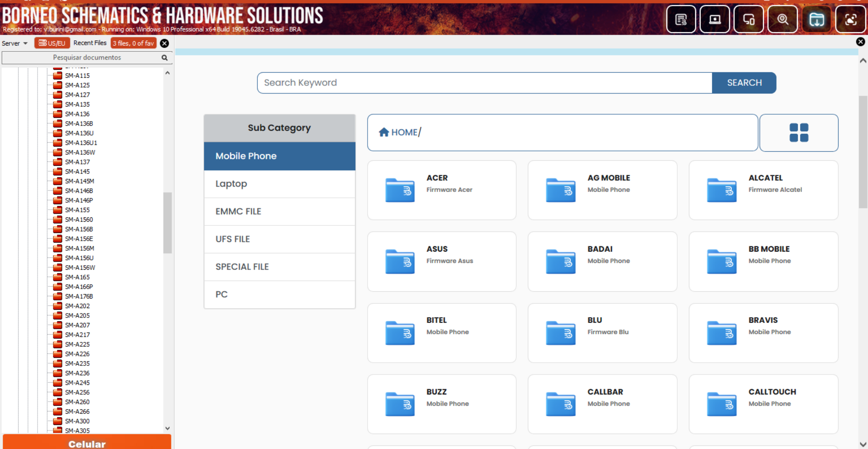Image resolution: width=868 pixels, height=449 pixels.
Task: Click the tree panel scroll up arrow
Action: click(167, 73)
